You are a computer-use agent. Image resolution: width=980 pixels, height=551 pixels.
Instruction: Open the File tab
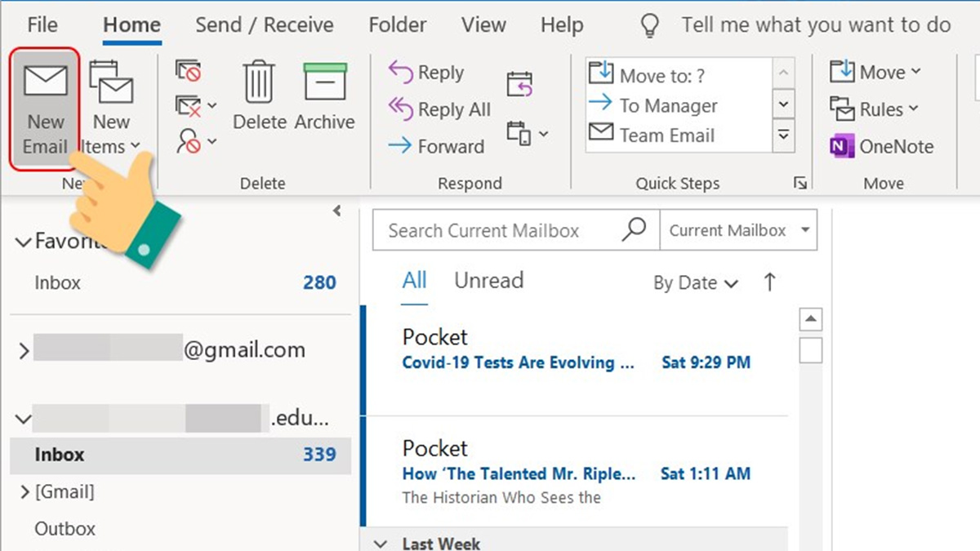click(x=42, y=24)
